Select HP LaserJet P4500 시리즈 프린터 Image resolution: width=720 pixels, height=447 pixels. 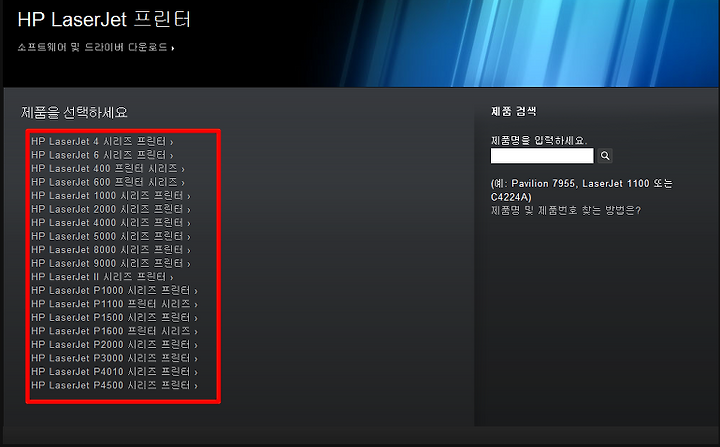point(114,385)
